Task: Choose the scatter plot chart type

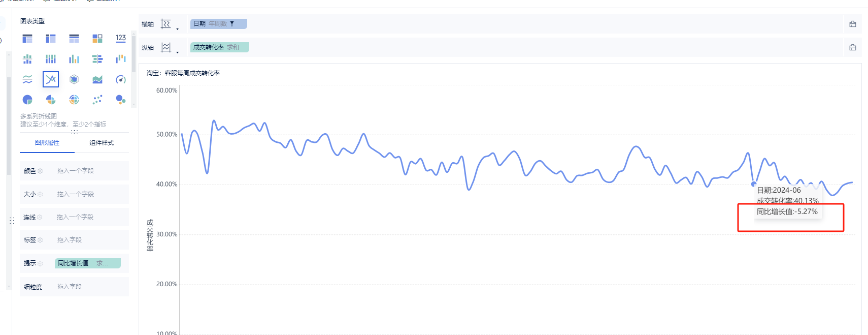Action: (x=97, y=100)
